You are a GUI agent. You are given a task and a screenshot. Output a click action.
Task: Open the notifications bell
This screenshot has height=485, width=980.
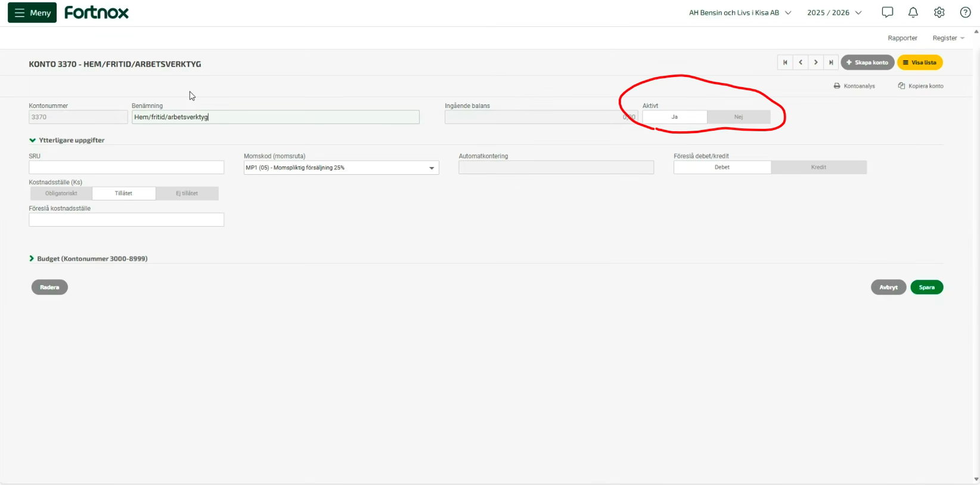point(913,13)
